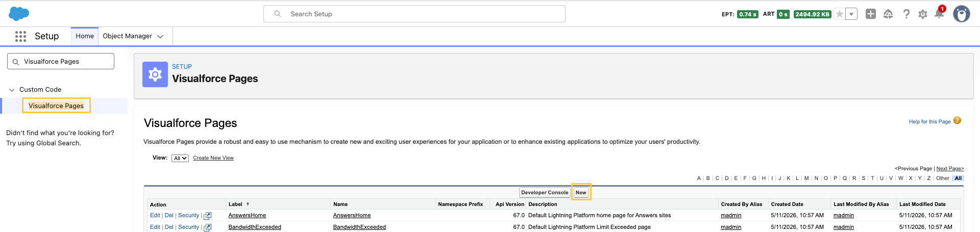Filter list by letter S
Viewport: 980px width, 232px height.
click(864, 178)
